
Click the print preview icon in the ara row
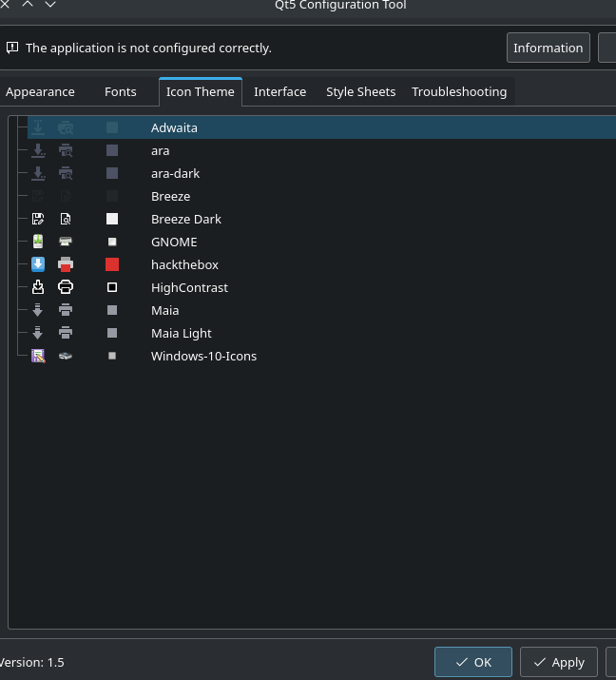(66, 150)
